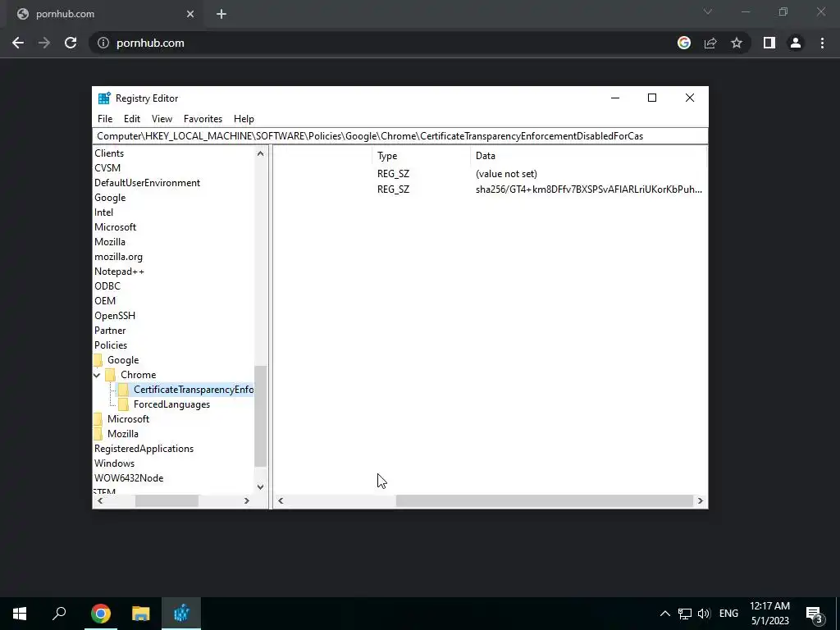840x630 pixels.
Task: Click values pane horizontal scrollbar thumb
Action: click(545, 501)
